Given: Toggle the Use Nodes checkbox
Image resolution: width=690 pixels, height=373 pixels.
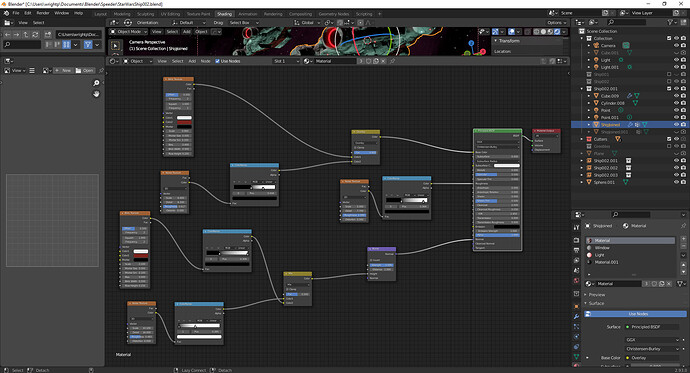Looking at the screenshot, I should click(217, 61).
